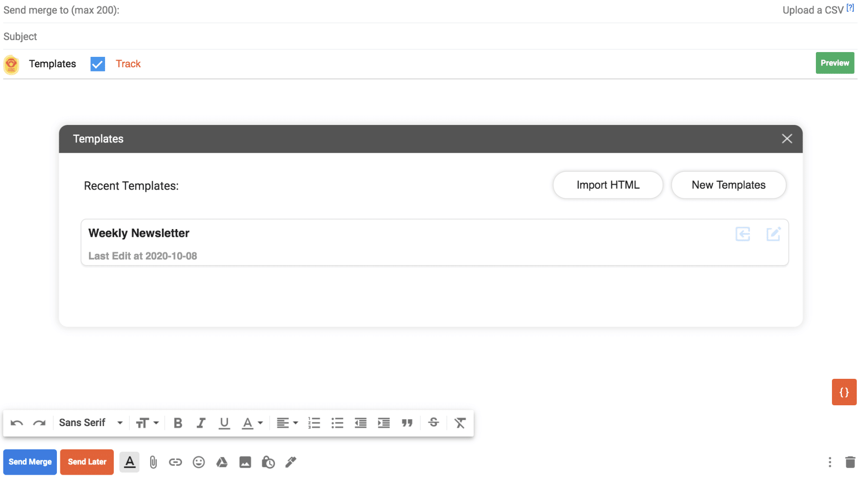Open the Templates menu
The width and height of the screenshot is (868, 499).
pyautogui.click(x=53, y=64)
